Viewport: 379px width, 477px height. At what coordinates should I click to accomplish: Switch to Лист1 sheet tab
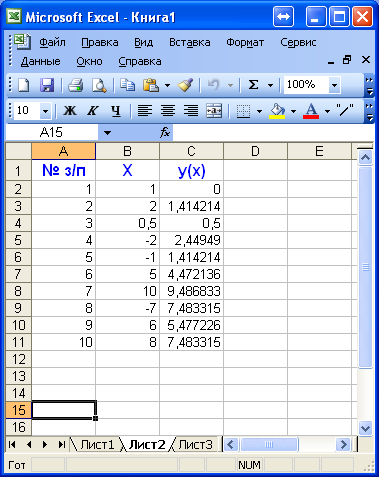(97, 445)
